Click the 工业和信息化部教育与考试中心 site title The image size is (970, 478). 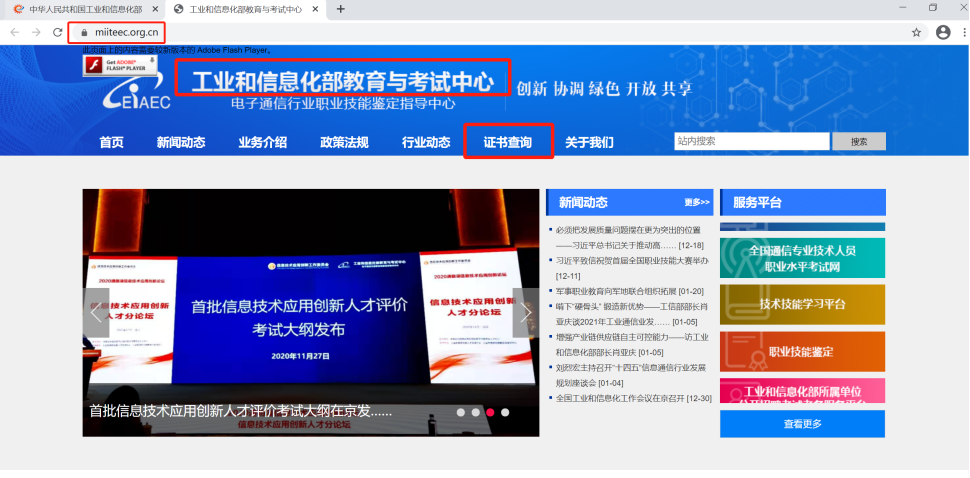click(343, 81)
